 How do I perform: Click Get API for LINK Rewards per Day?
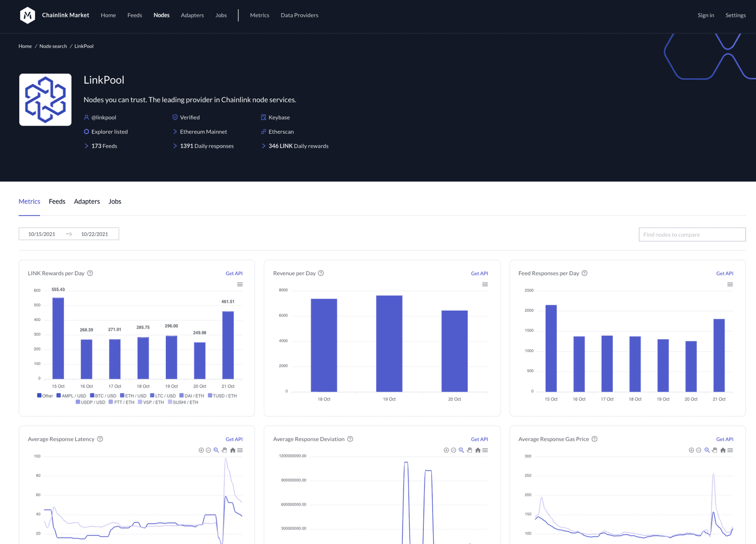(234, 273)
